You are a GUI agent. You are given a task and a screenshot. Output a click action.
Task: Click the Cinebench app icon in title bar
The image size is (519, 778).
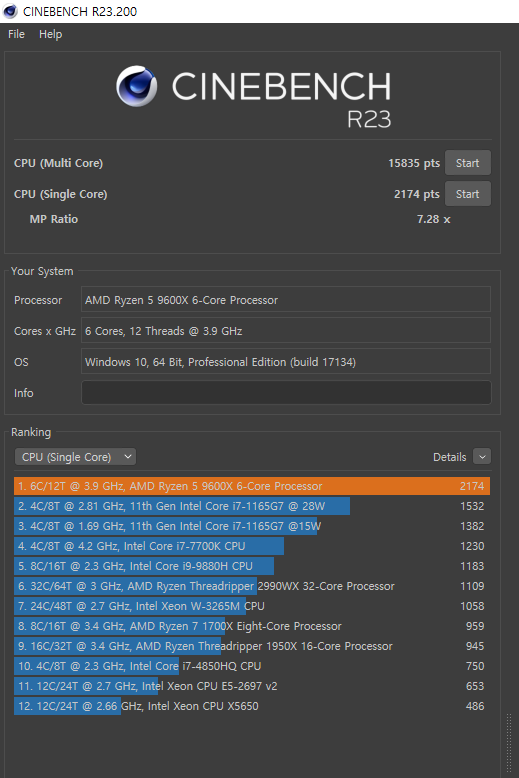click(10, 11)
